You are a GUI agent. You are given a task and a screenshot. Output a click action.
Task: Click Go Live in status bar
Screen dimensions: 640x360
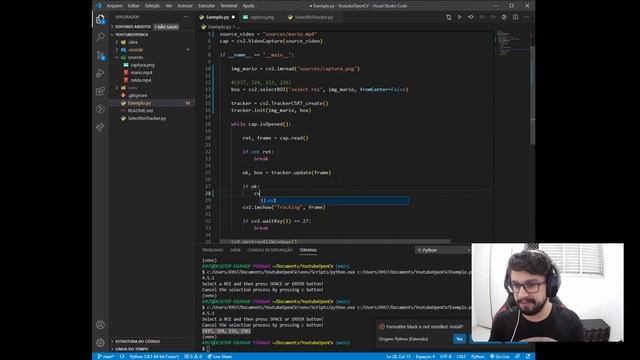499,356
